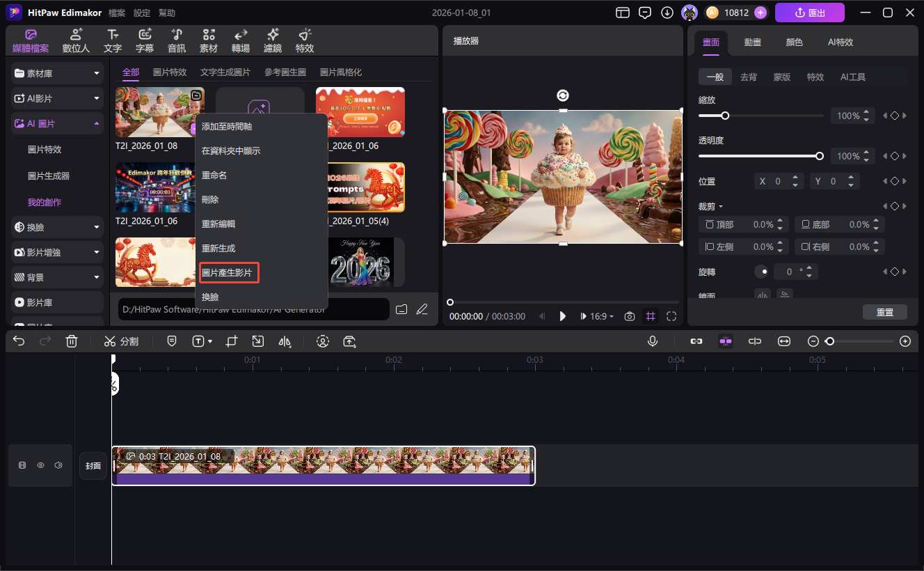The height and width of the screenshot is (571, 924).
Task: Switch to the 動畫 panel tab
Action: click(752, 42)
